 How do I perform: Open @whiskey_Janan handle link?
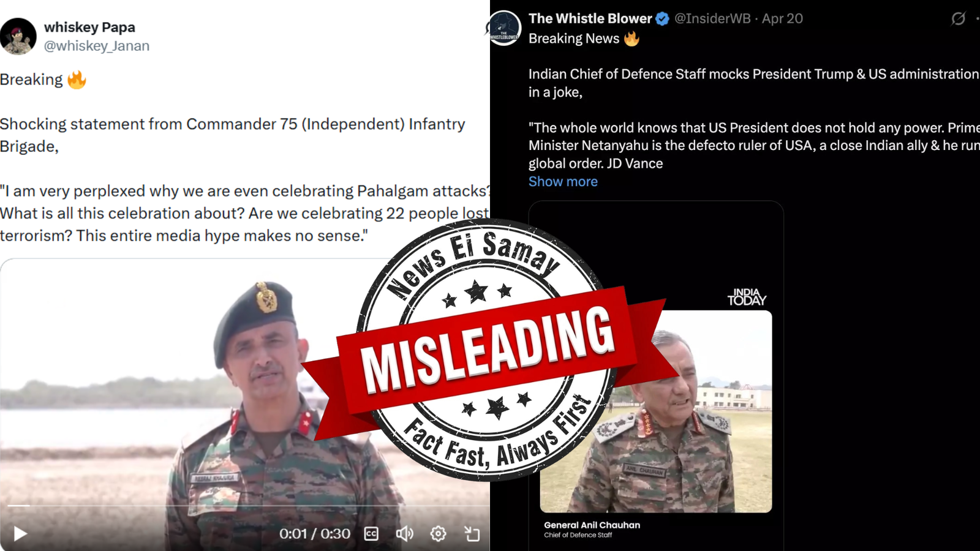coord(97,46)
